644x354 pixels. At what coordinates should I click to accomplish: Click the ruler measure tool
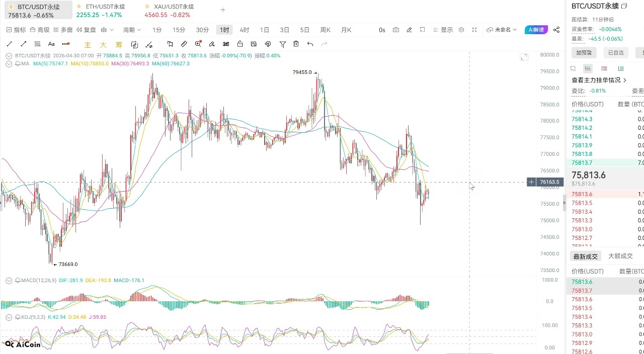pos(184,44)
